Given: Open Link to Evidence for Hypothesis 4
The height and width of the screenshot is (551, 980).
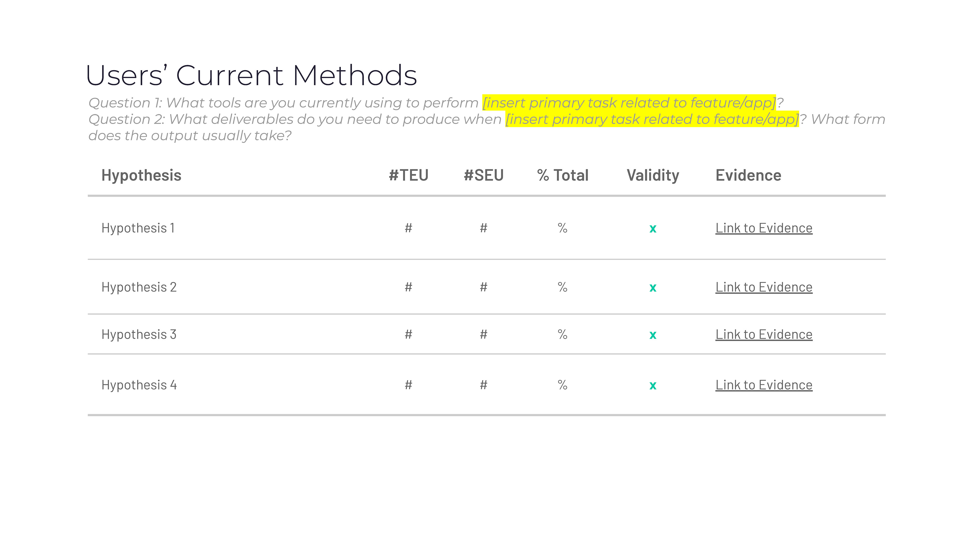Looking at the screenshot, I should click(764, 385).
